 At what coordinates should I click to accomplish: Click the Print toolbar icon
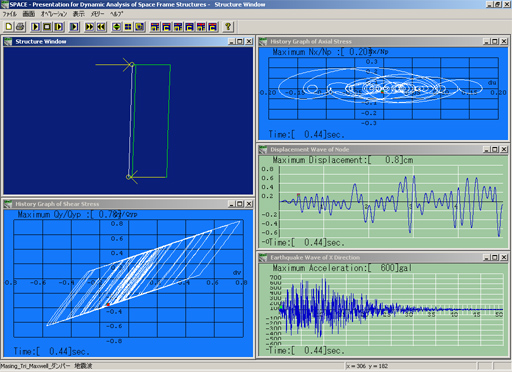tap(20, 27)
